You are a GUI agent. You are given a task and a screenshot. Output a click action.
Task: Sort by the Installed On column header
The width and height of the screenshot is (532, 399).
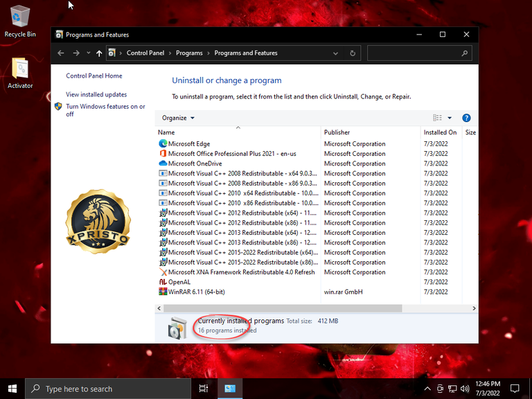click(x=441, y=132)
